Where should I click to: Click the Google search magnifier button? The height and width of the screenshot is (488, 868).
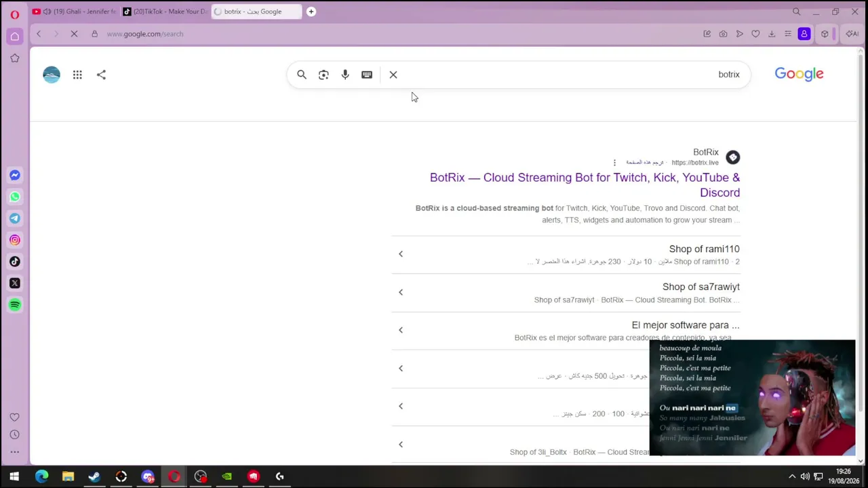[302, 75]
